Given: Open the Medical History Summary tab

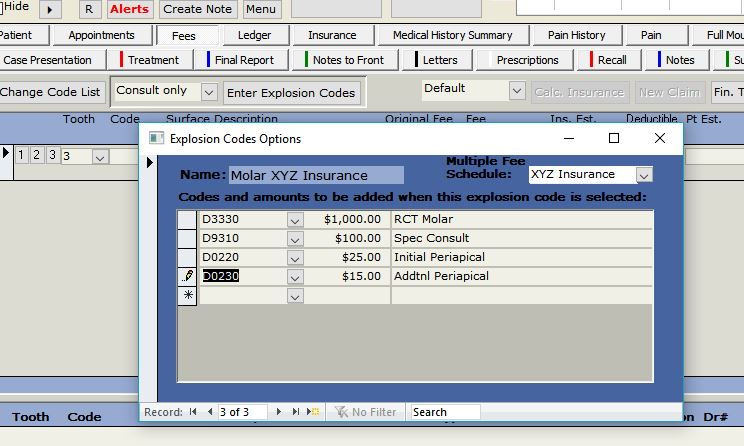Looking at the screenshot, I should [452, 35].
